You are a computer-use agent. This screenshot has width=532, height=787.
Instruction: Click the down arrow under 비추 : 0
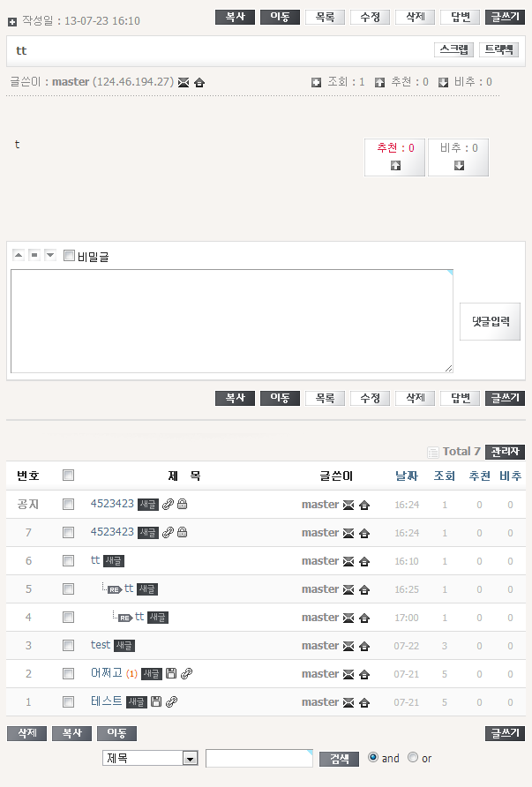[459, 165]
